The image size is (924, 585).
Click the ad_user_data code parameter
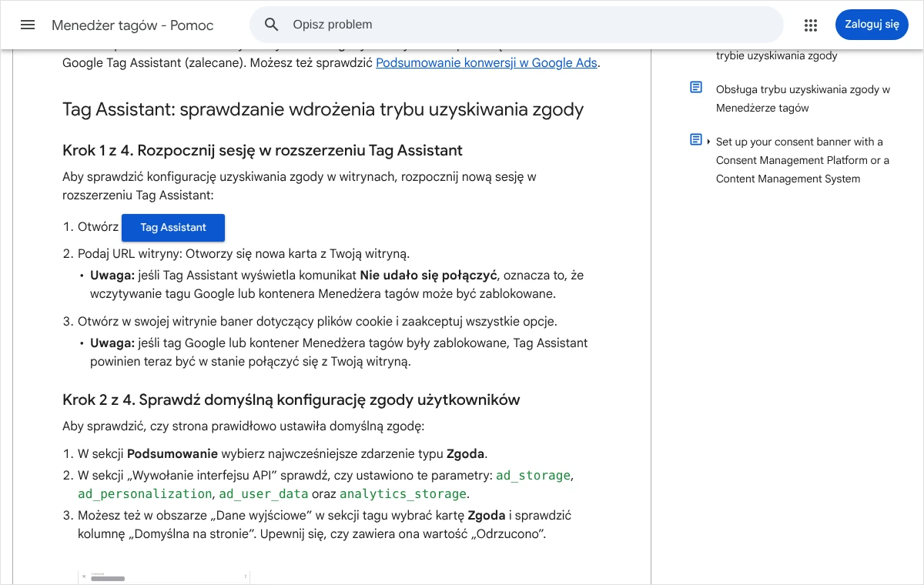(x=263, y=494)
